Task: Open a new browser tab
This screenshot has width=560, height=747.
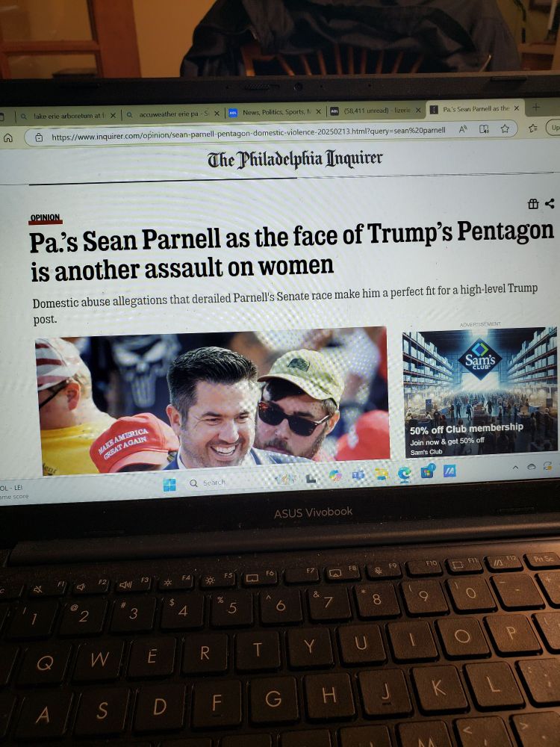Action: click(x=535, y=108)
